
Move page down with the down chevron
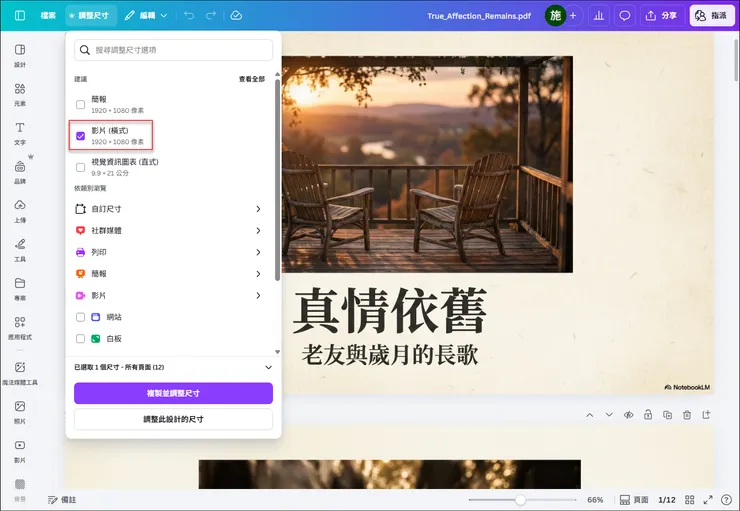(x=609, y=415)
